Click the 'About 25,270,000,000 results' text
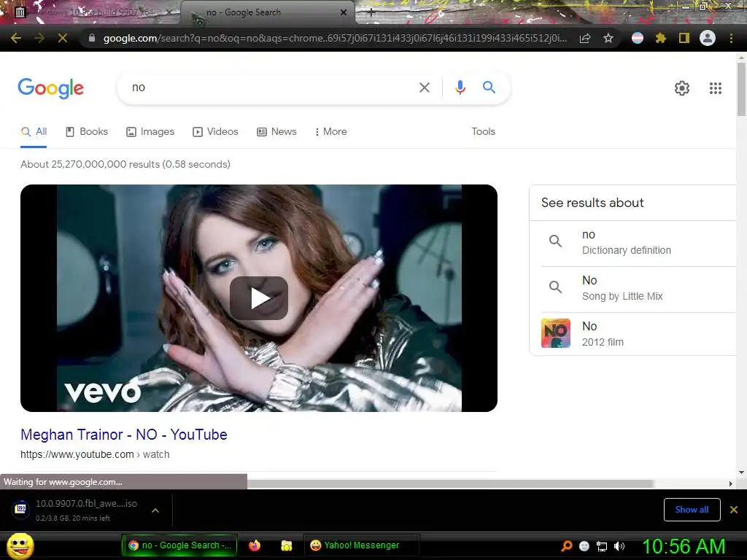747x560 pixels. point(125,164)
